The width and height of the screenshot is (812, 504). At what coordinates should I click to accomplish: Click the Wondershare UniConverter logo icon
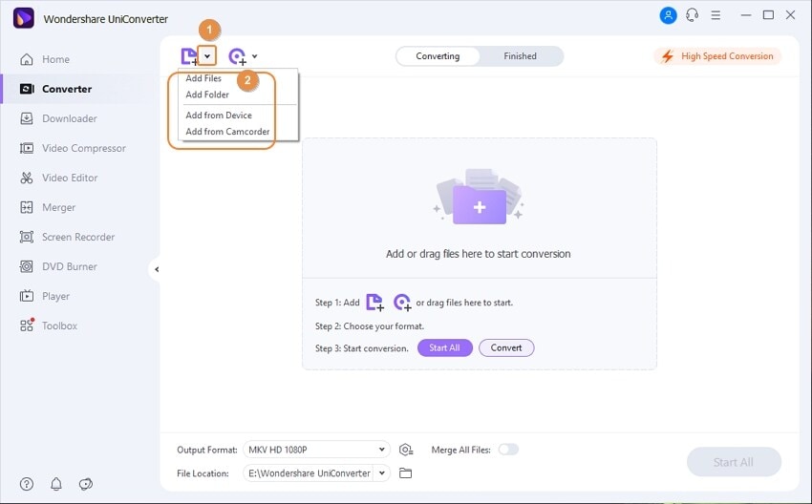click(x=23, y=18)
